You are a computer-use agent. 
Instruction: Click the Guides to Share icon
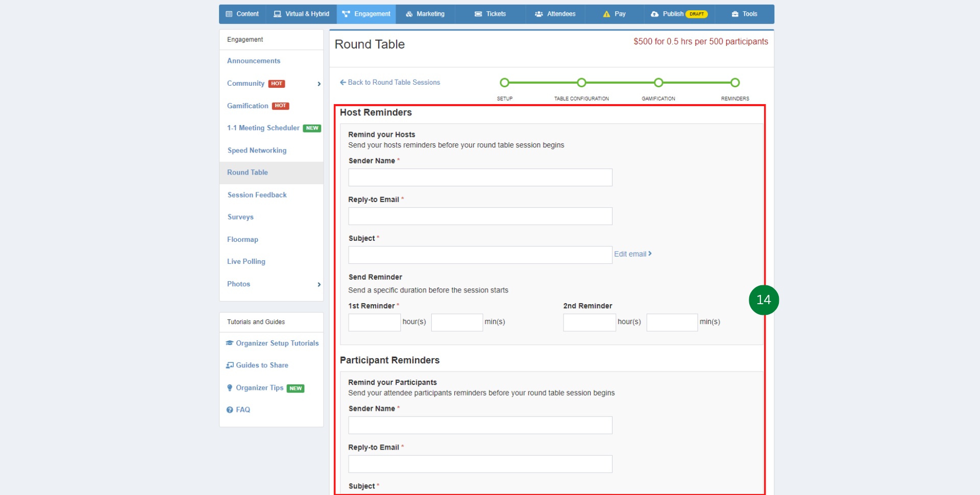tap(230, 365)
